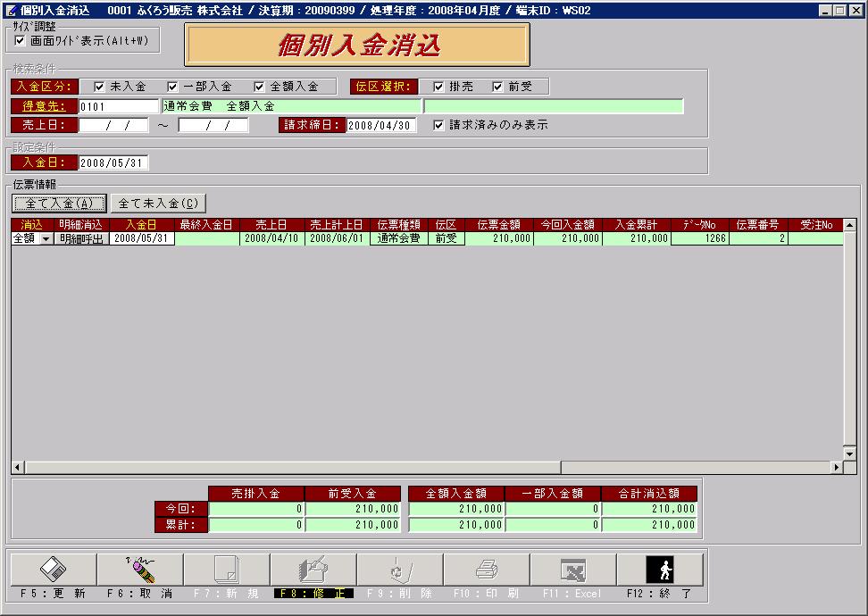Click the F6 取消 eraser icon

(140, 569)
